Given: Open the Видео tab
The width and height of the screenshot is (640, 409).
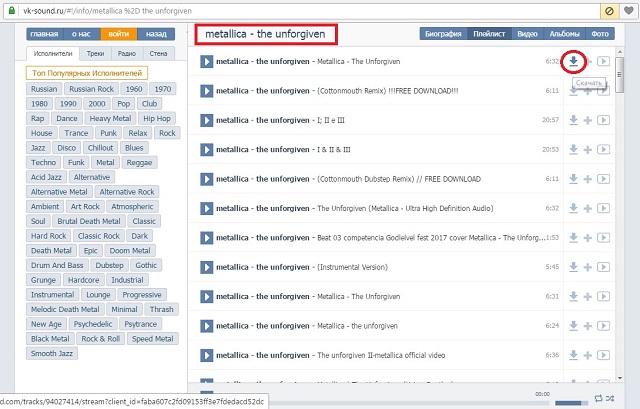Looking at the screenshot, I should click(x=527, y=34).
